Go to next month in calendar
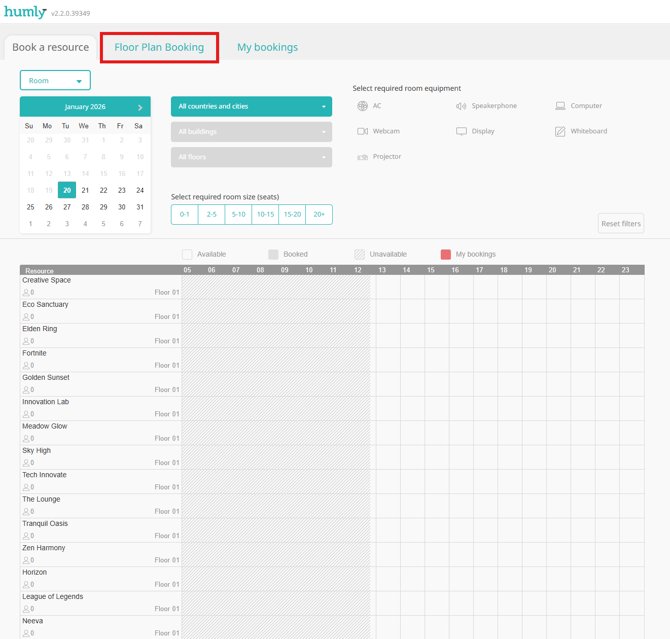Screen dimensions: 670x639 click(140, 107)
